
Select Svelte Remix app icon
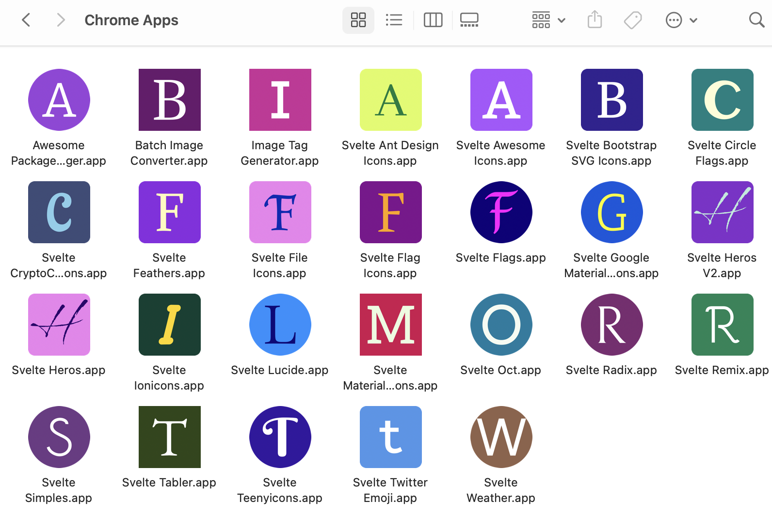click(x=723, y=325)
